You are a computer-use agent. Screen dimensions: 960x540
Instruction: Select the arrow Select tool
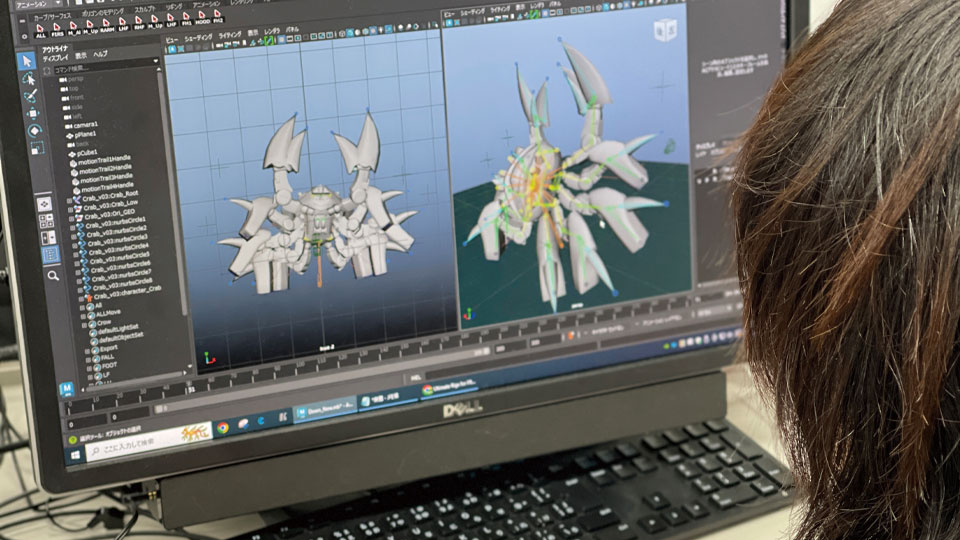pos(28,61)
